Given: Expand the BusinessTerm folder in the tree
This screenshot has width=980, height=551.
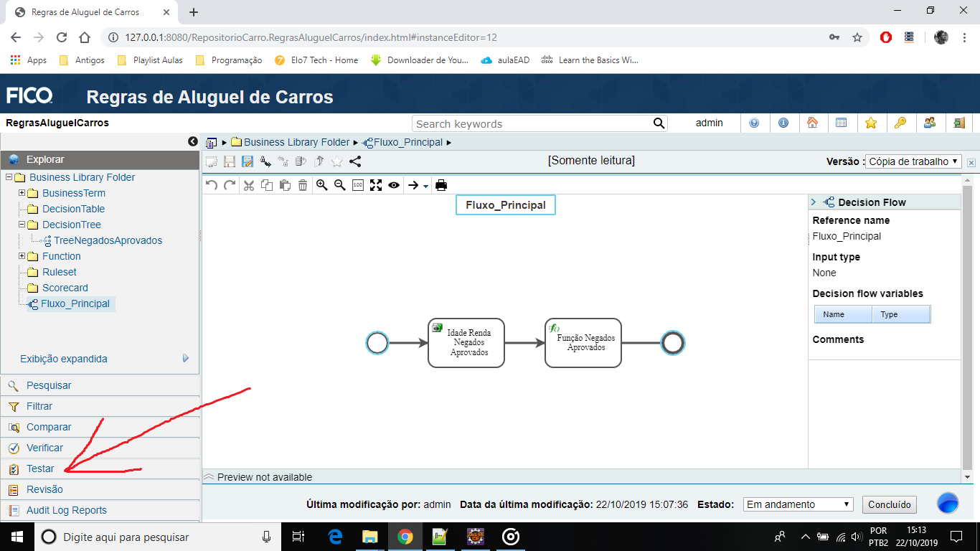Looking at the screenshot, I should click(22, 193).
